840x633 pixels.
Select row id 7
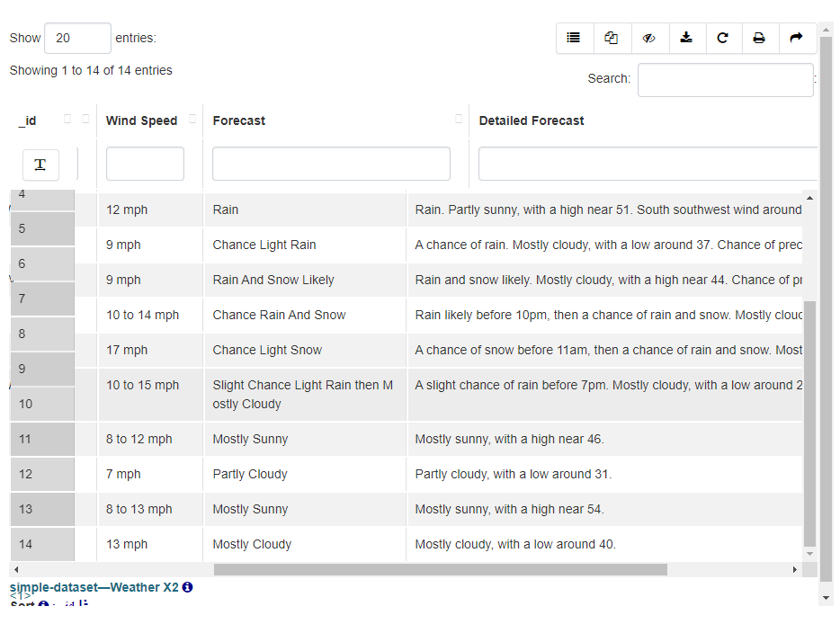[42, 299]
